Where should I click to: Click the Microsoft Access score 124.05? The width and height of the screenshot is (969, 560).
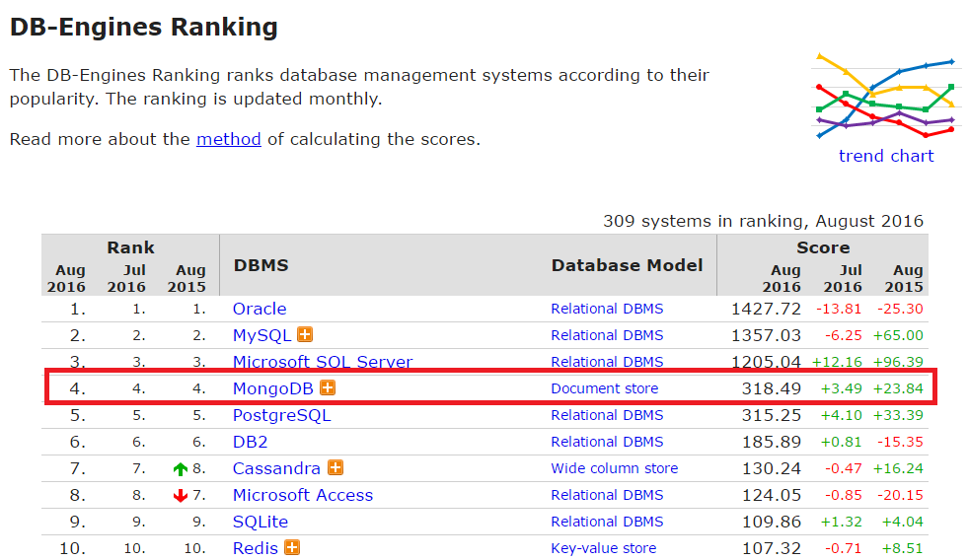coord(772,495)
